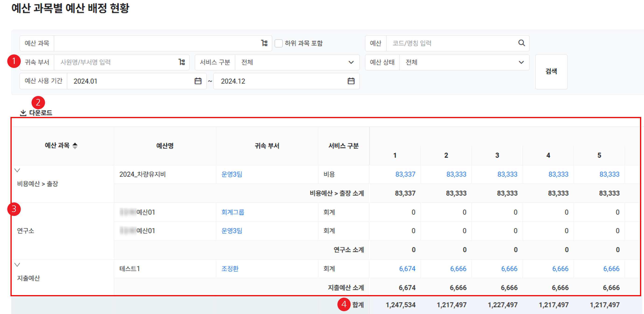Click the 다운로드 download icon
This screenshot has height=314, width=644.
click(23, 113)
